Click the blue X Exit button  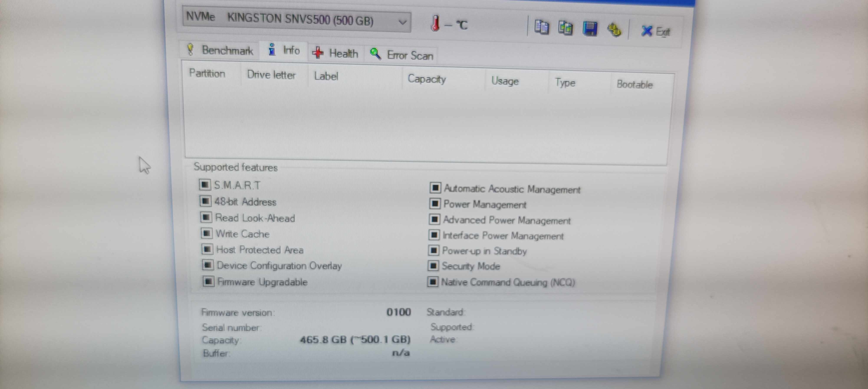point(655,31)
